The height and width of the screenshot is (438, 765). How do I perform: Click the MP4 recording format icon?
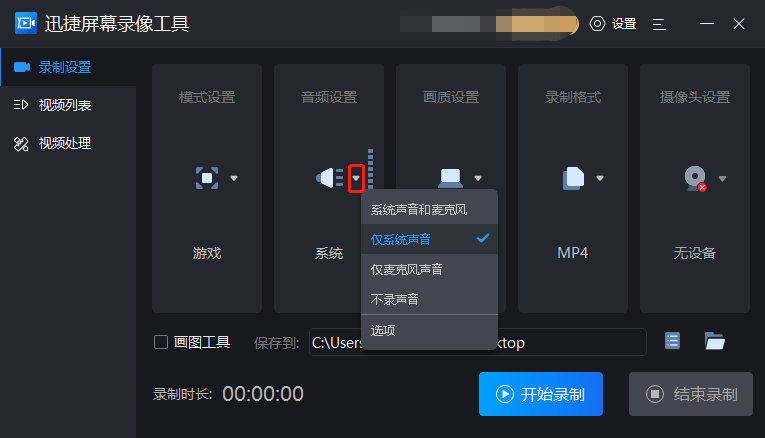(573, 178)
